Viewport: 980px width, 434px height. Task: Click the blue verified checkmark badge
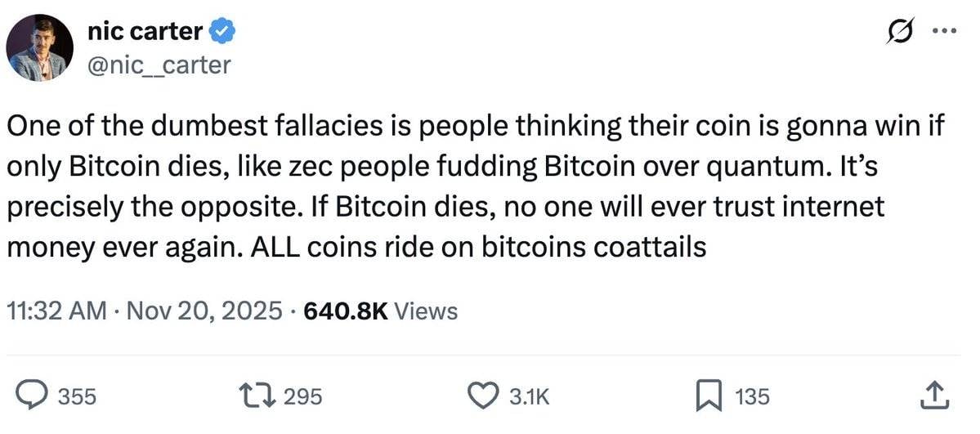[x=222, y=33]
